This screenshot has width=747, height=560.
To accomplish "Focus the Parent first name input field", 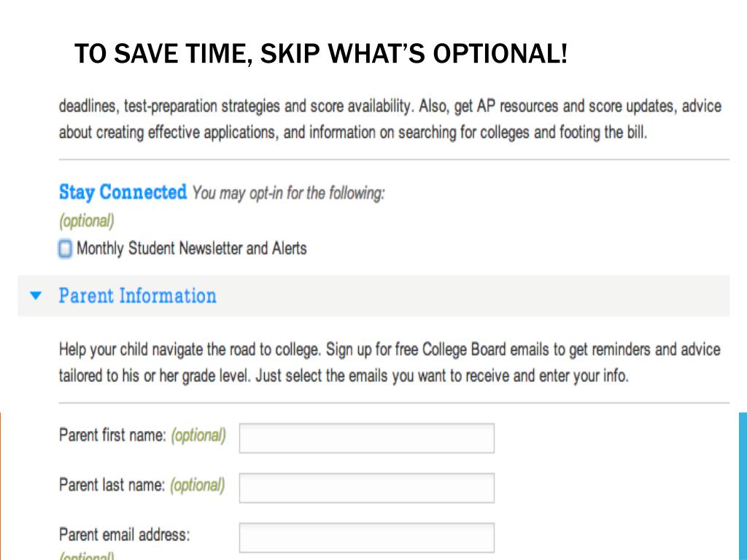I will point(366,438).
